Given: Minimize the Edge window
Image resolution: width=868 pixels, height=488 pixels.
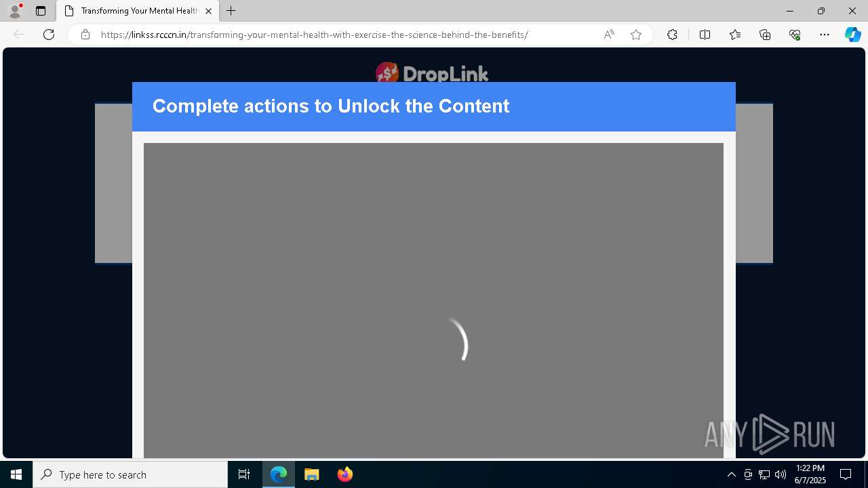Looking at the screenshot, I should tap(789, 11).
